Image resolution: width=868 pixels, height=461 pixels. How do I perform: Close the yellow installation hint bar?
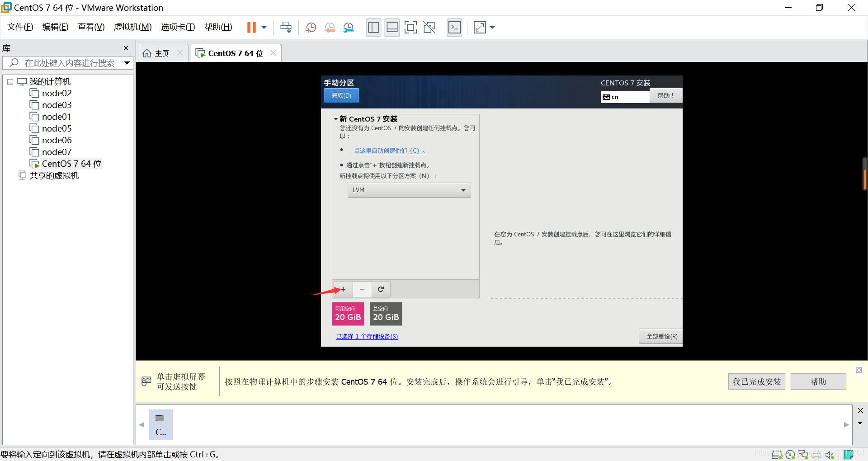click(859, 370)
